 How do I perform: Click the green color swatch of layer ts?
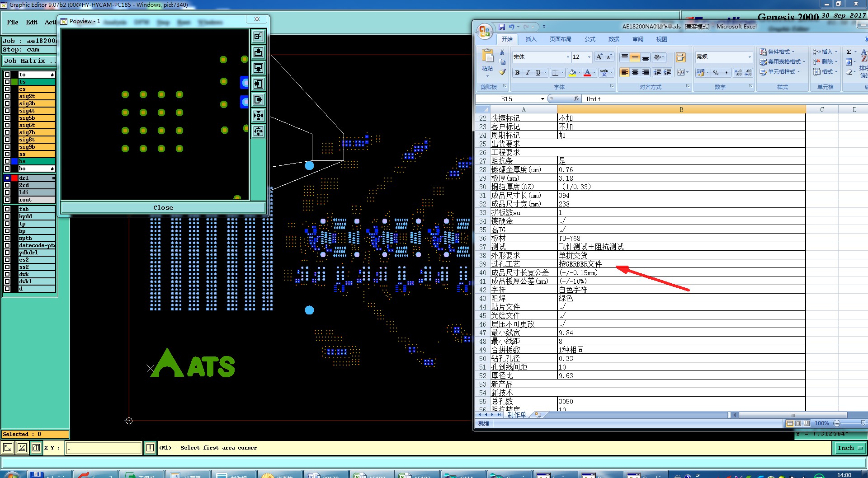pos(14,82)
